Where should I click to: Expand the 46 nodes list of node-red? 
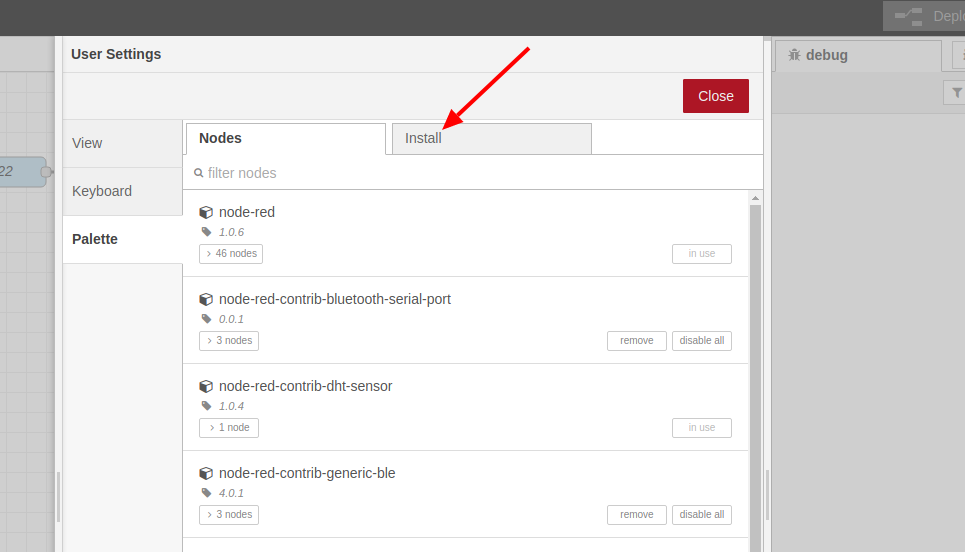[231, 254]
